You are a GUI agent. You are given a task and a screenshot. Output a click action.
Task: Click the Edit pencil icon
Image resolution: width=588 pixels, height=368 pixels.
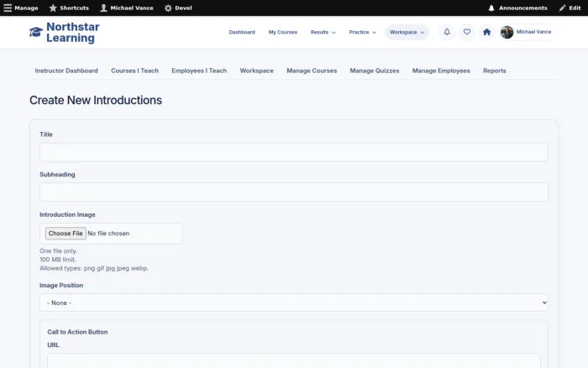click(562, 8)
